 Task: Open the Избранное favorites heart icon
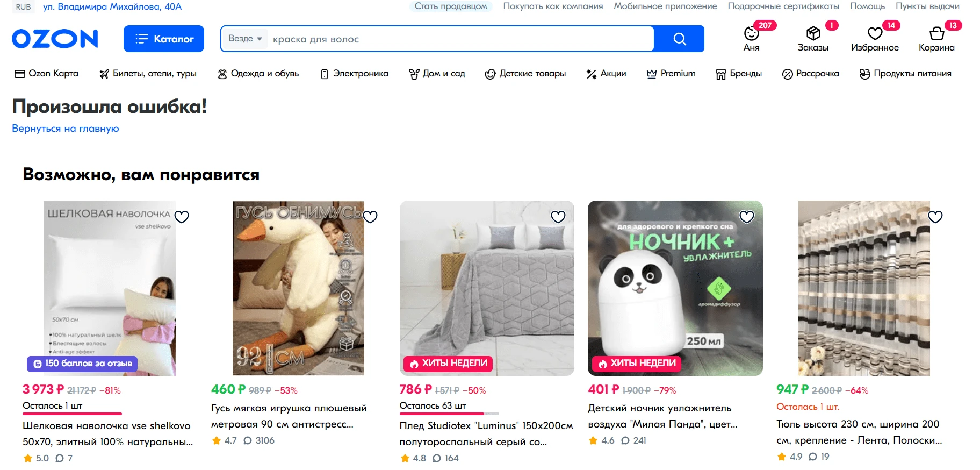[875, 33]
